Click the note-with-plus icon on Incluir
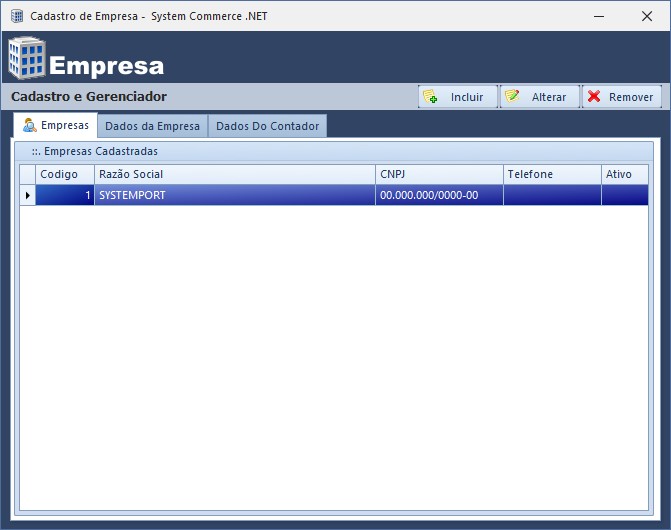Image resolution: width=671 pixels, height=530 pixels. 430,96
